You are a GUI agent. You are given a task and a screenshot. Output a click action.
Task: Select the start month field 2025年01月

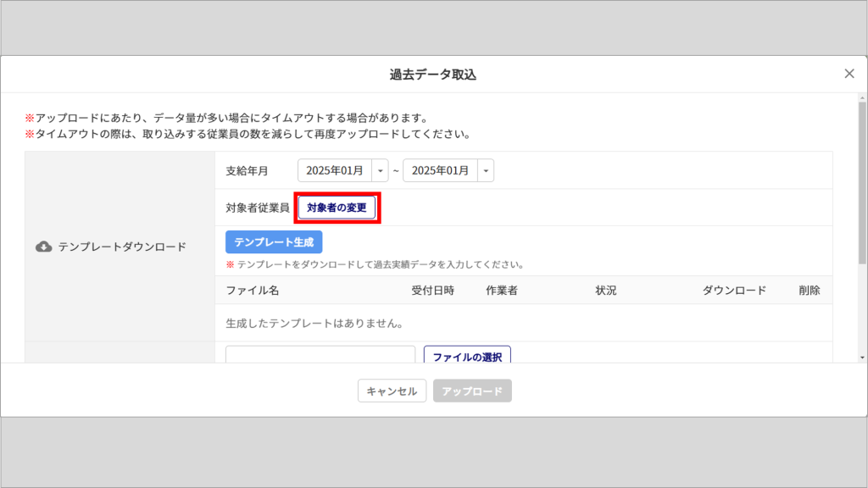tap(335, 170)
